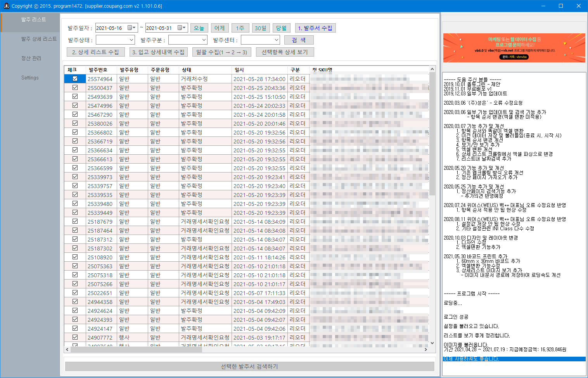Click 선택한 발주서 검색하기 at the bottom
Screen dimensions: 588x378
click(249, 366)
